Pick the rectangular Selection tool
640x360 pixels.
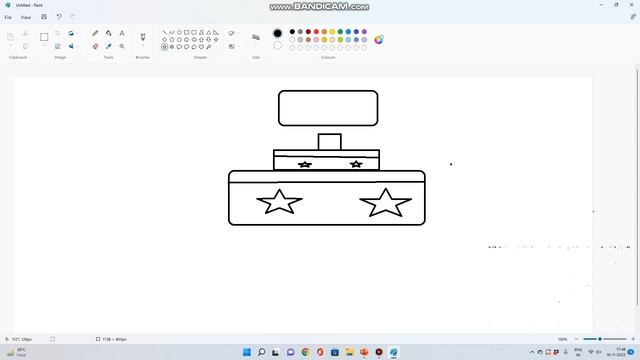pyautogui.click(x=44, y=37)
